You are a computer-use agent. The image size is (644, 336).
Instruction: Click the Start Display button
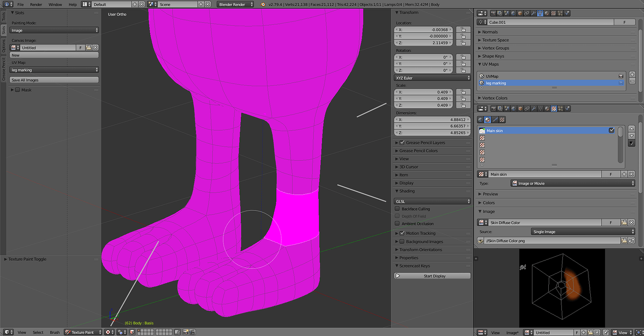click(432, 276)
